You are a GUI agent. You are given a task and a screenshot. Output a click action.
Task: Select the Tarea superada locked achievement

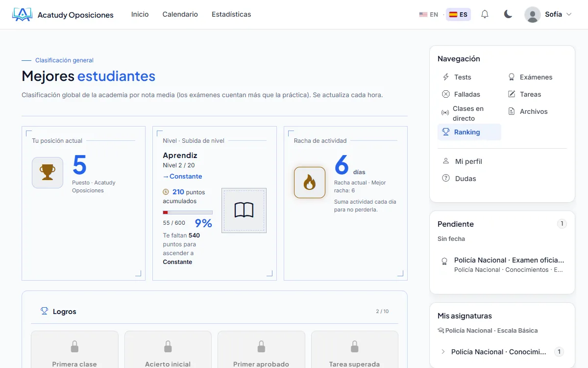tap(355, 349)
